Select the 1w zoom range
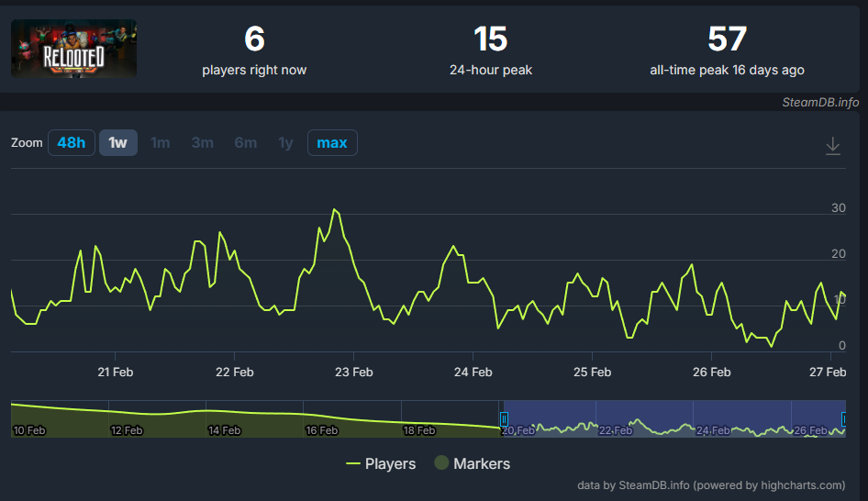Screen dimensions: 868x501 coord(117,143)
